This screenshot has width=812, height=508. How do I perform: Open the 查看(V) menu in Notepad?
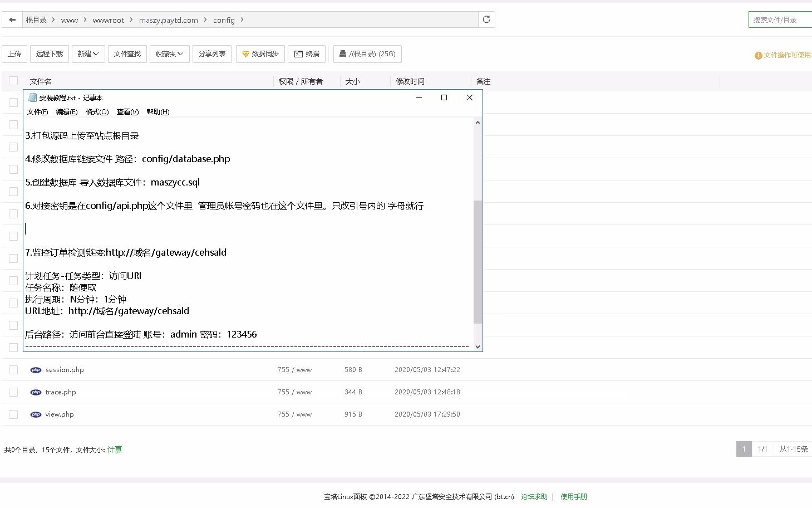127,112
